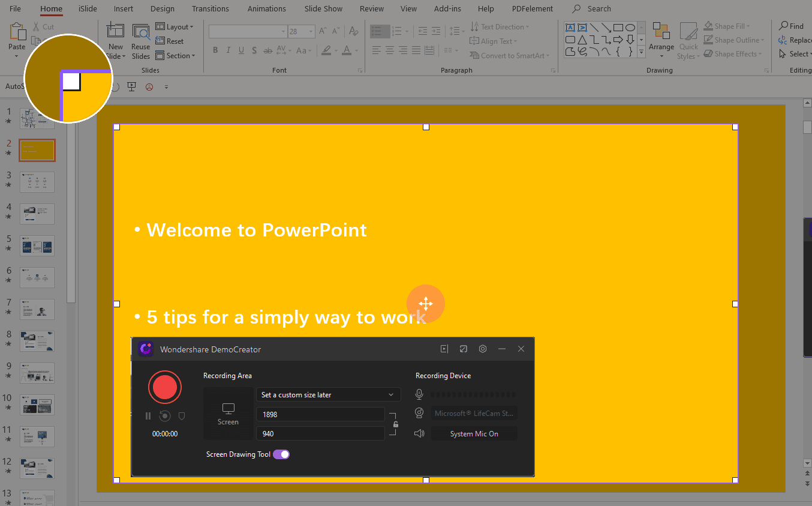
Task: Open the Transitions ribbon tab
Action: [x=210, y=8]
